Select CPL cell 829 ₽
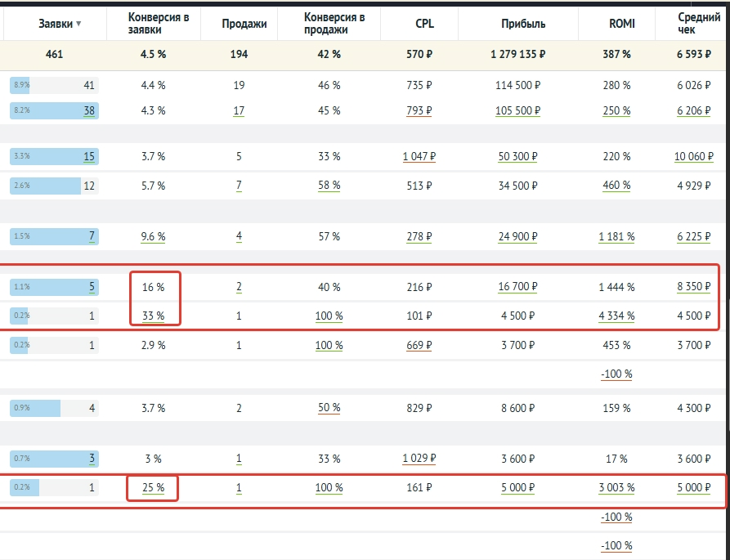Image resolution: width=730 pixels, height=560 pixels. (x=419, y=408)
